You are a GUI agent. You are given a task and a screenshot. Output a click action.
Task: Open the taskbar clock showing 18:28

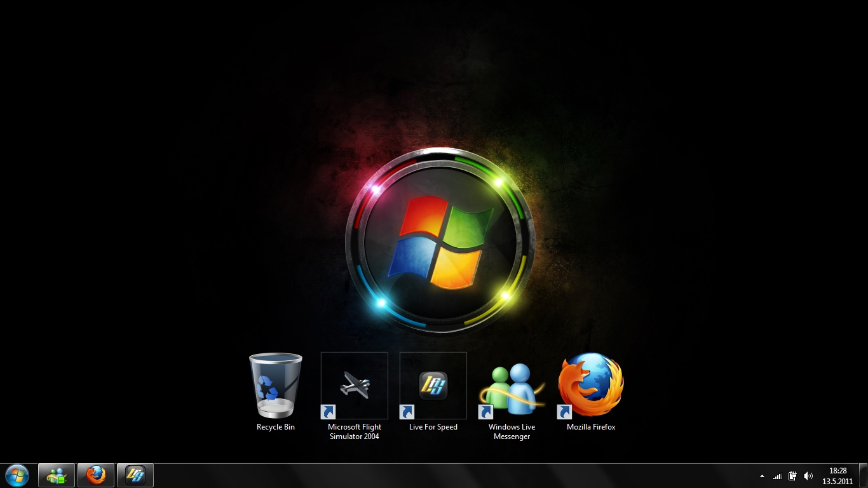[x=838, y=476]
